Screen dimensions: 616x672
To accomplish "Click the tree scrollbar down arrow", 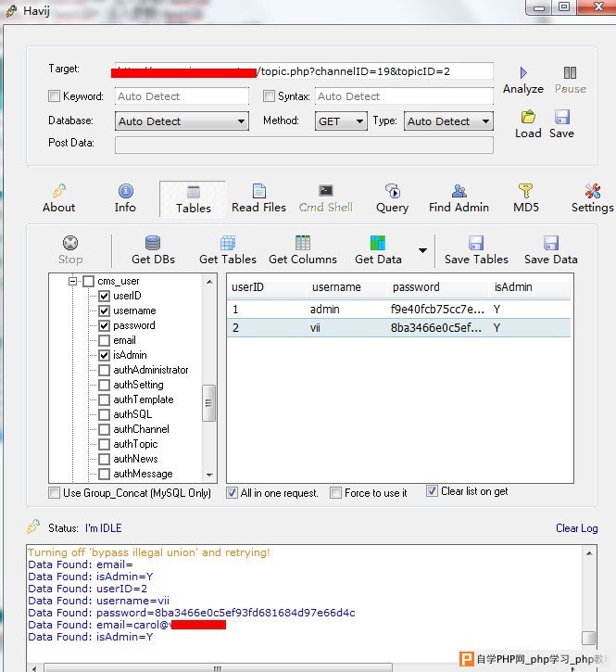I will pos(209,475).
